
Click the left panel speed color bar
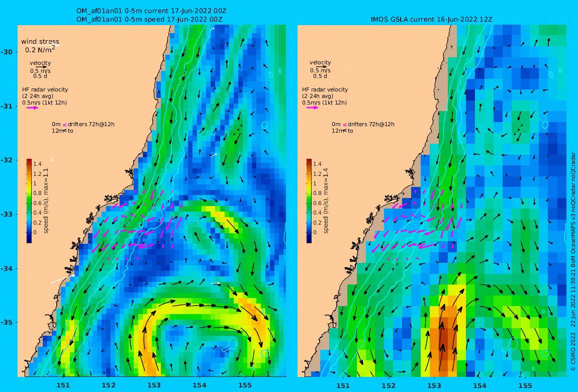click(29, 201)
